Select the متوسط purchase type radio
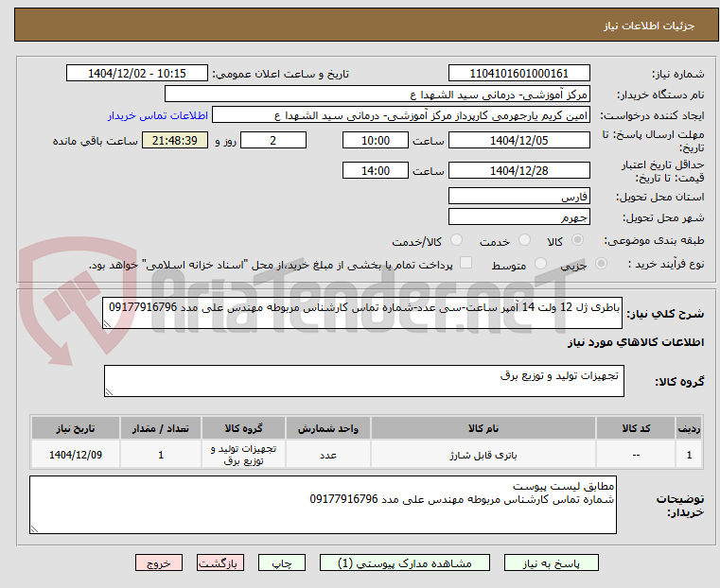Viewport: 720px width, 588px height. 540,264
